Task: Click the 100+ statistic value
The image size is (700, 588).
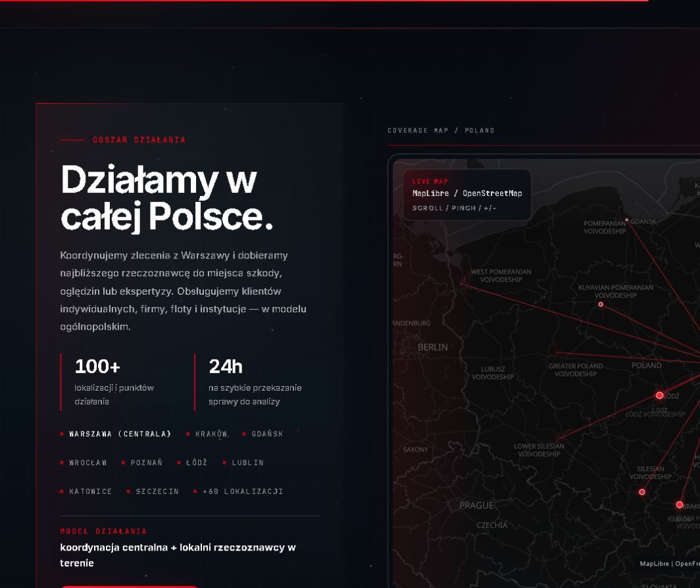Action: click(97, 366)
